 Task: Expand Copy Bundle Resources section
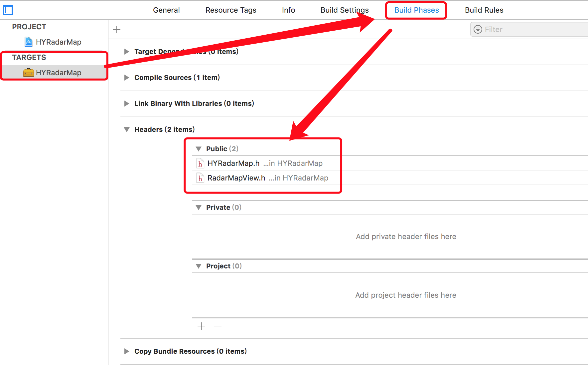click(x=127, y=351)
